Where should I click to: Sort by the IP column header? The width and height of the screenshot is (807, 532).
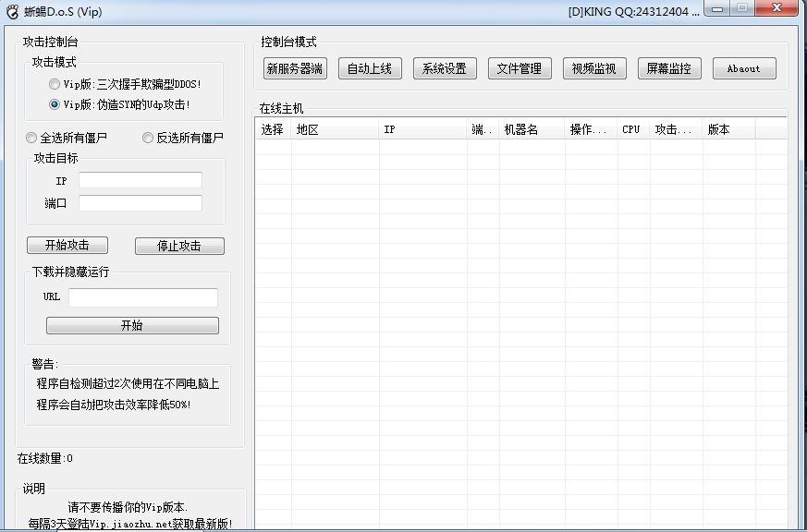pos(423,129)
